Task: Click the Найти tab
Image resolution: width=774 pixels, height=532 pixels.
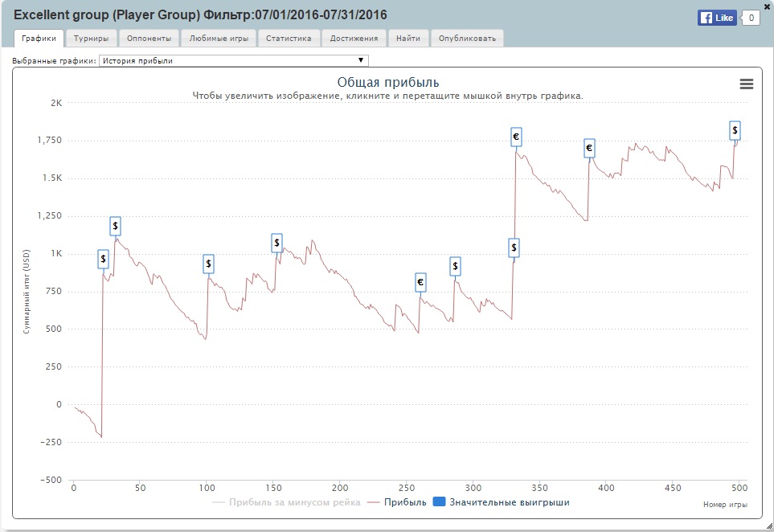Action: click(408, 38)
